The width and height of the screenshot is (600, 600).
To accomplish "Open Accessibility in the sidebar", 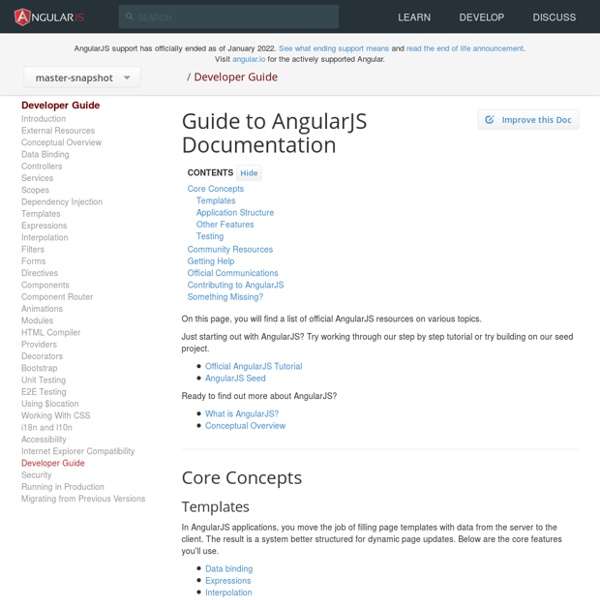I will [44, 439].
